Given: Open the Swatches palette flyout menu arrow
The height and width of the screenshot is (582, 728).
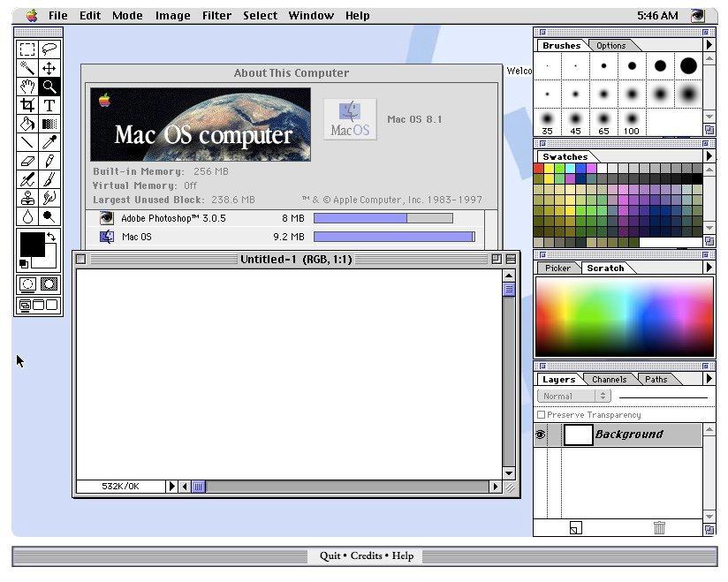Looking at the screenshot, I should 709,156.
